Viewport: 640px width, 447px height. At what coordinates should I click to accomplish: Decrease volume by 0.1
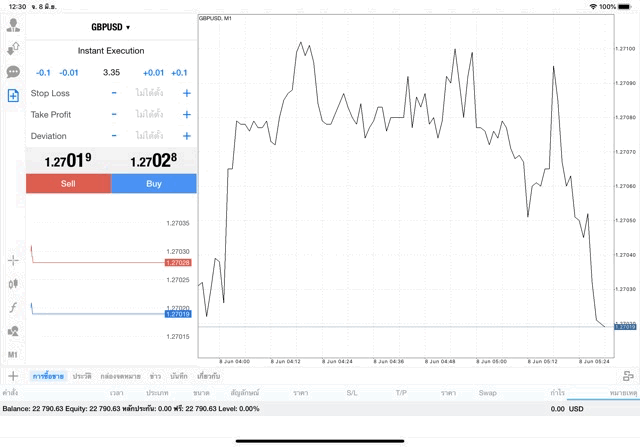[x=43, y=72]
